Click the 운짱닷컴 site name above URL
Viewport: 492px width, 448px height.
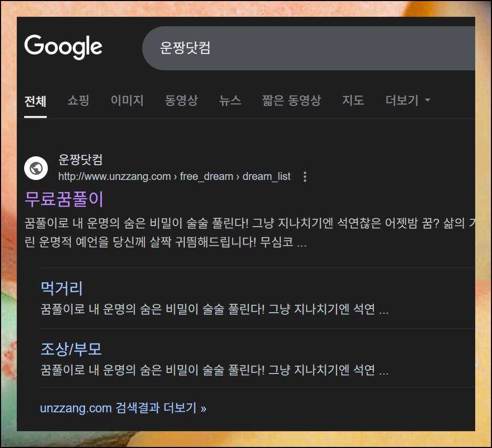click(x=80, y=159)
